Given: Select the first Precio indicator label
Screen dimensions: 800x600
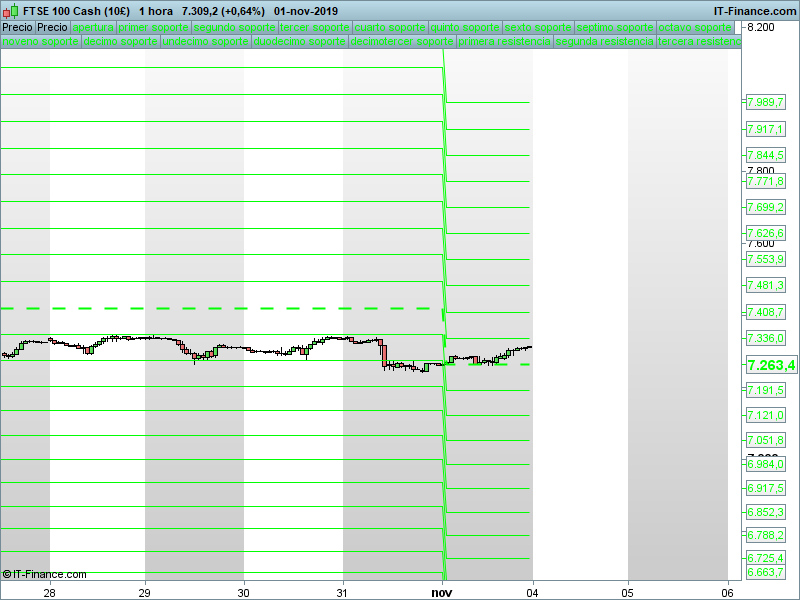Looking at the screenshot, I should point(17,28).
